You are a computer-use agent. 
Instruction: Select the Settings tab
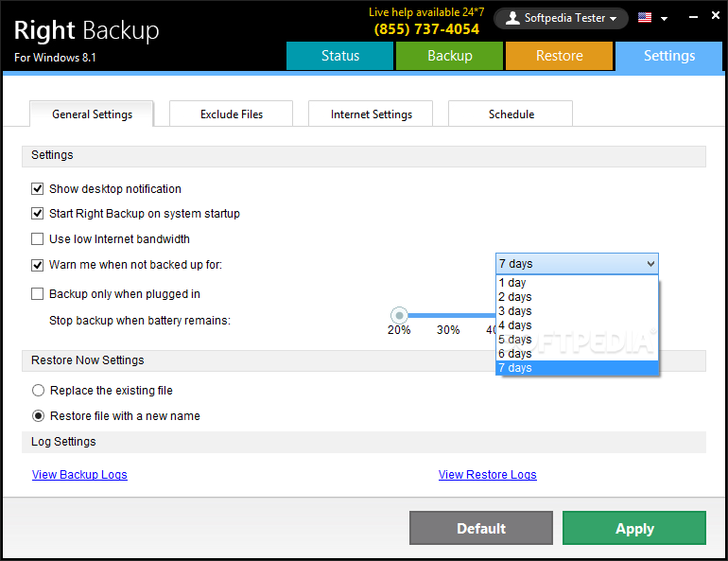tap(668, 56)
